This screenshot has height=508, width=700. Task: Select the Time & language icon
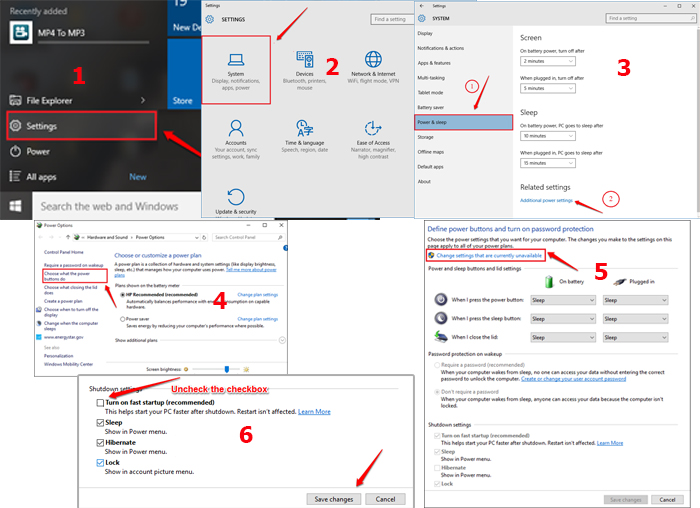point(304,127)
